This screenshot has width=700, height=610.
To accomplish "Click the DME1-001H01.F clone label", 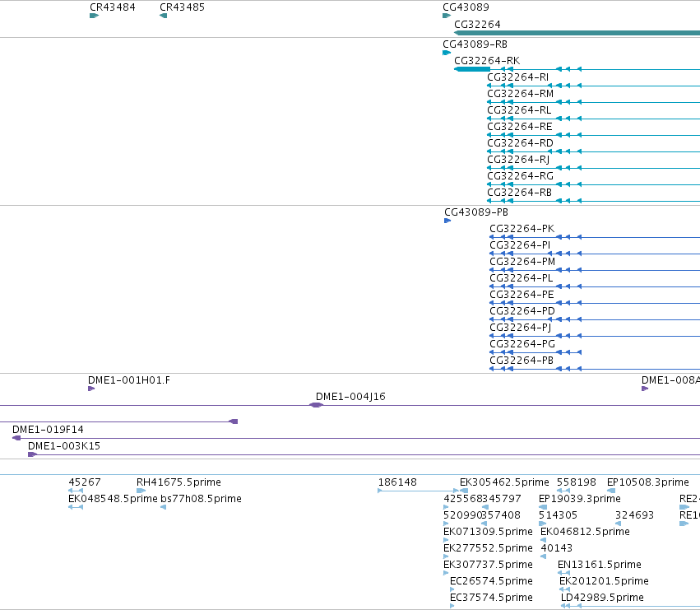I will tap(128, 380).
